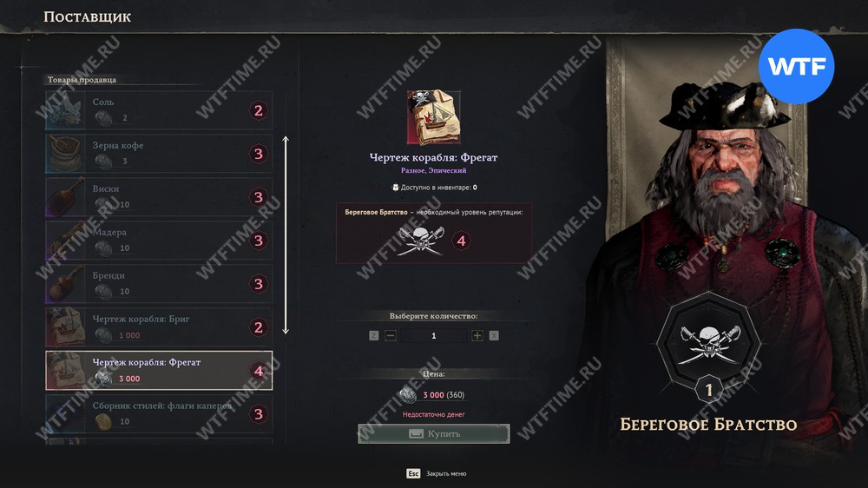Viewport: 868px width, 488px height.
Task: Close the menu via Esc label
Action: (x=413, y=473)
